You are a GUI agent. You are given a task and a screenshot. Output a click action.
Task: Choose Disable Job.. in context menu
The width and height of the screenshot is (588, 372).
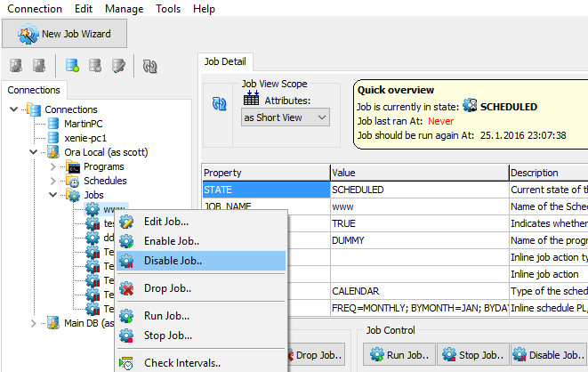tap(201, 261)
